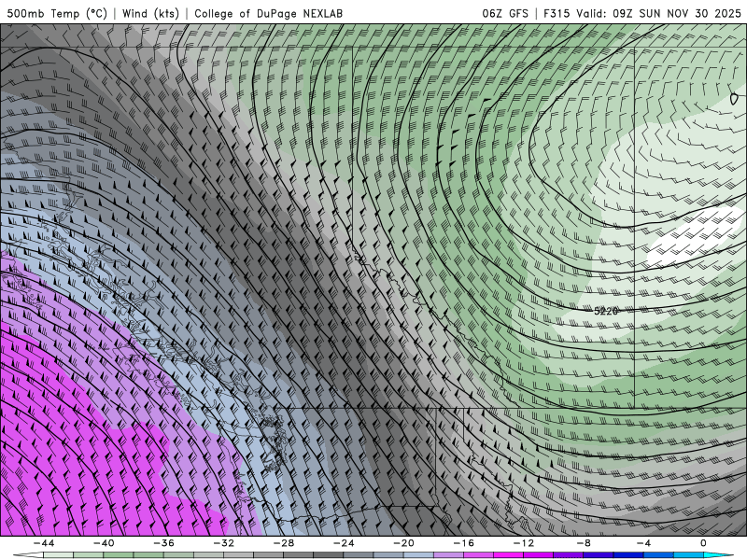747x560 pixels.
Task: Click the "500mb Temp (°C)" title text
Action: (57, 13)
